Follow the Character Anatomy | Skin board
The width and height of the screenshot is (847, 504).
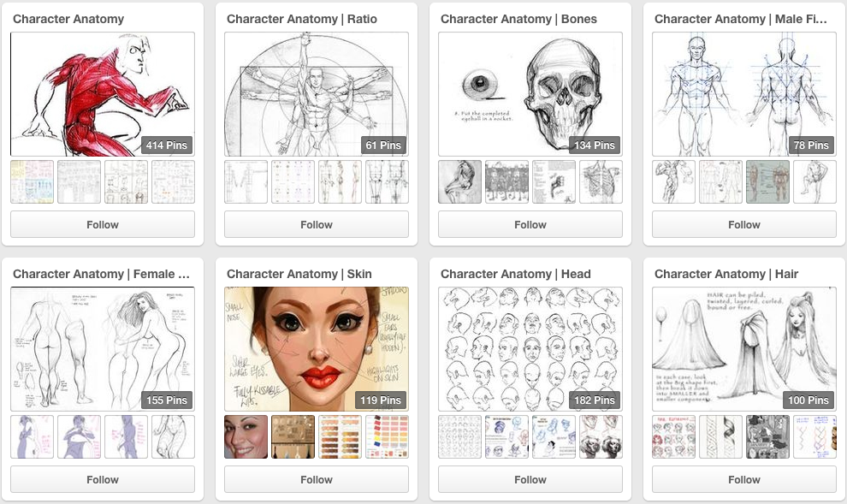click(x=317, y=479)
